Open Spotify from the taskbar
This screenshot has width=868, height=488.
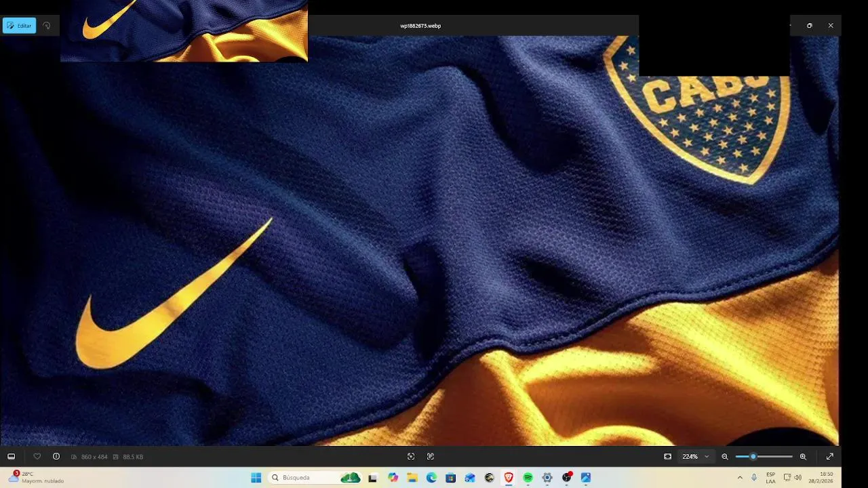pos(528,478)
